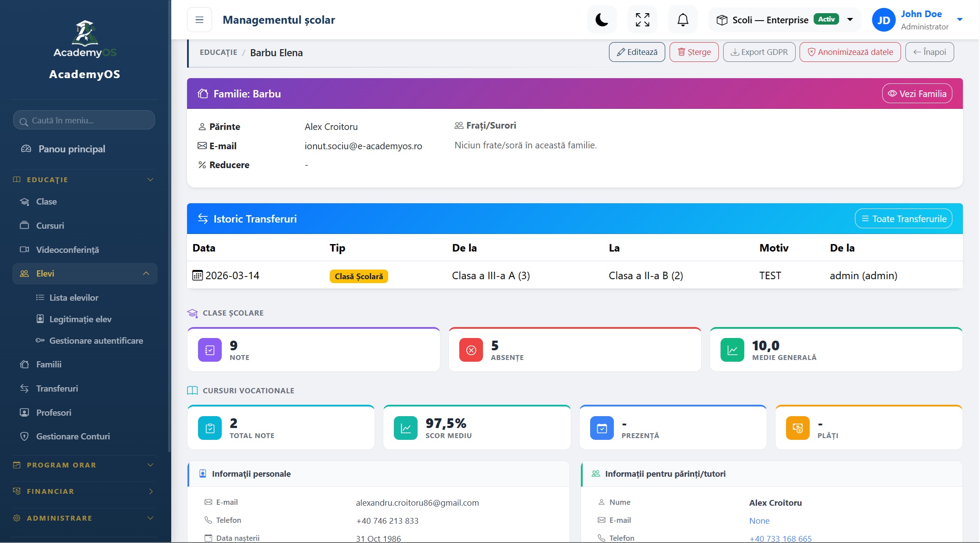
Task: Click the JD user avatar
Action: (883, 20)
